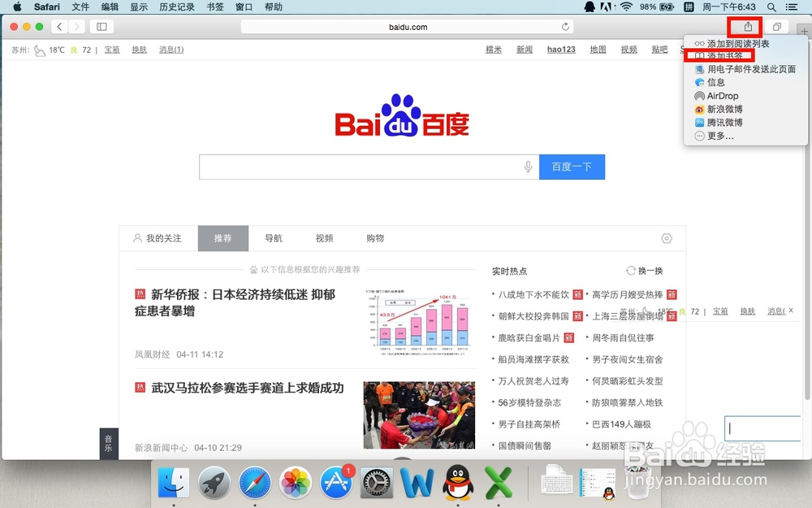Screen dimensions: 812x508
Task: Click the 百度一下 search button
Action: click(572, 167)
